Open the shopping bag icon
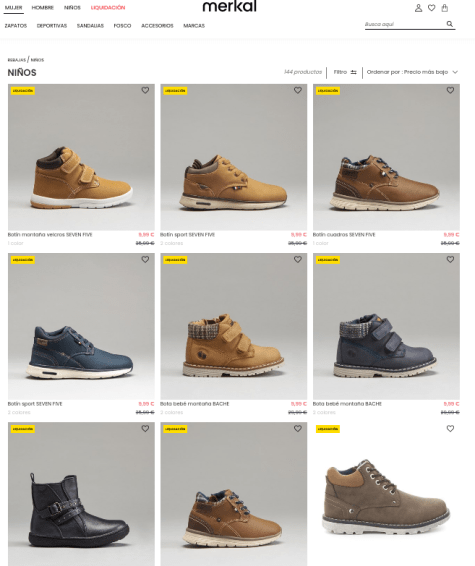475x566 pixels. point(445,8)
